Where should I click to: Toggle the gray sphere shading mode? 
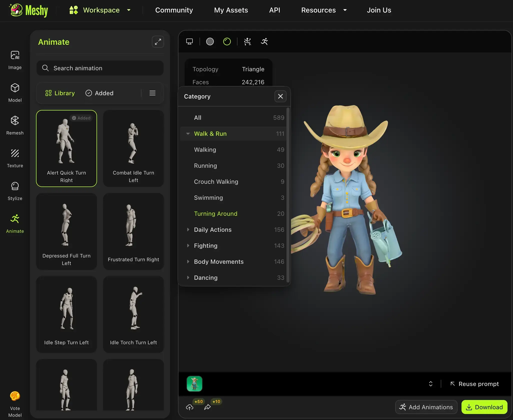coord(210,41)
